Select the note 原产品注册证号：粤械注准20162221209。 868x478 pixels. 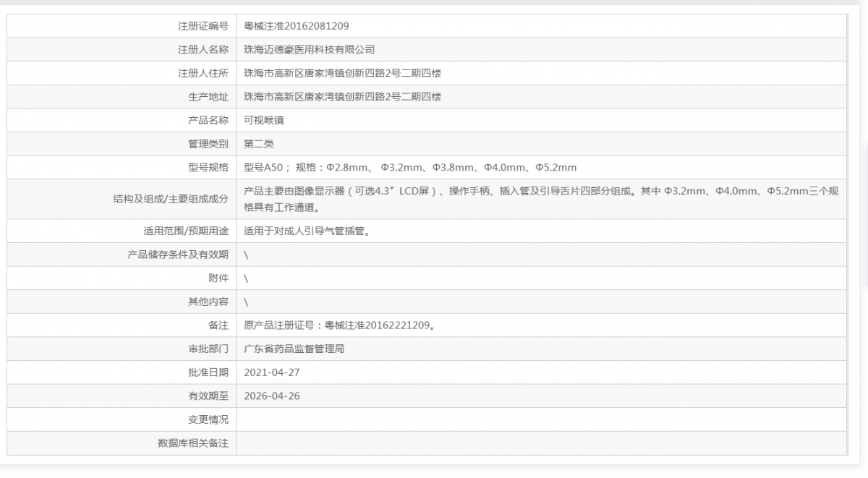340,325
